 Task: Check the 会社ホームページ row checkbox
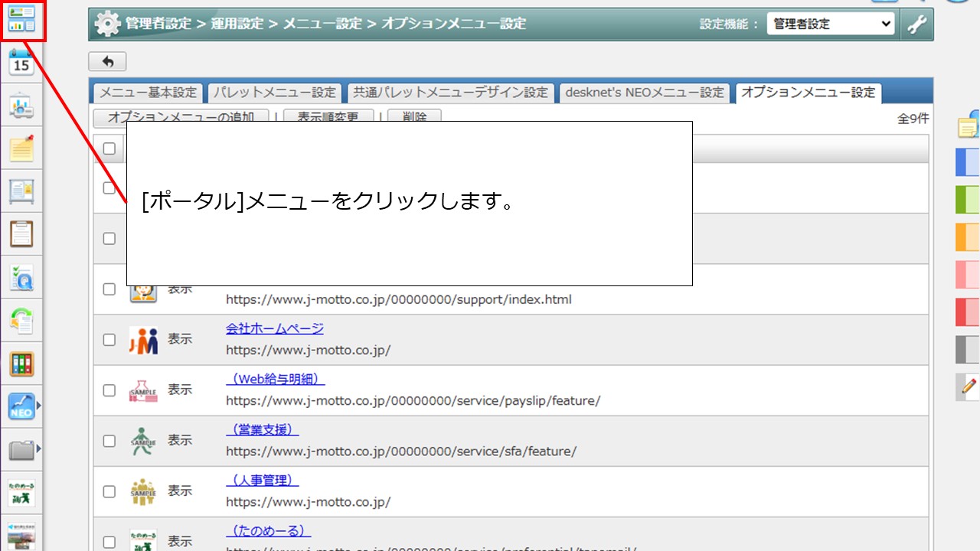109,340
